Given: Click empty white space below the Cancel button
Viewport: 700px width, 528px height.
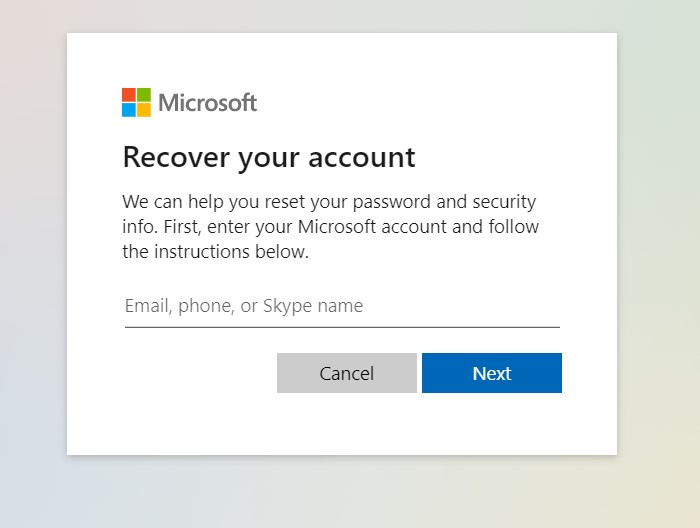Looking at the screenshot, I should (346, 424).
